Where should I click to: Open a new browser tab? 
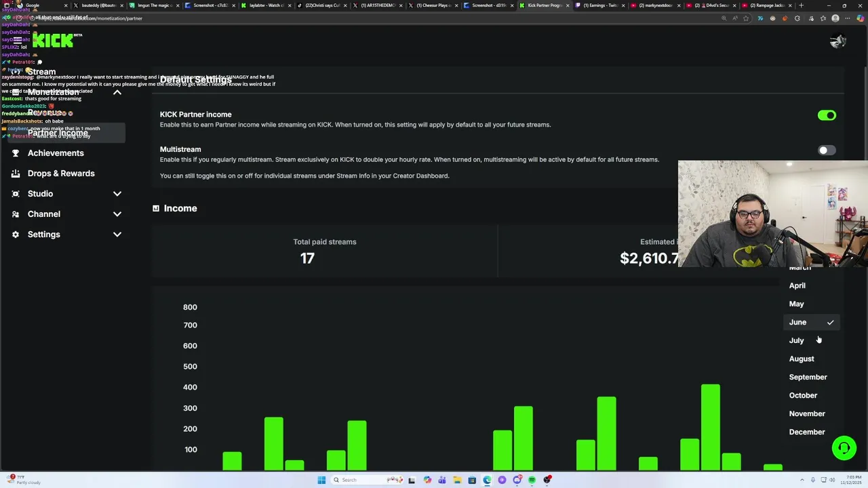pos(801,5)
